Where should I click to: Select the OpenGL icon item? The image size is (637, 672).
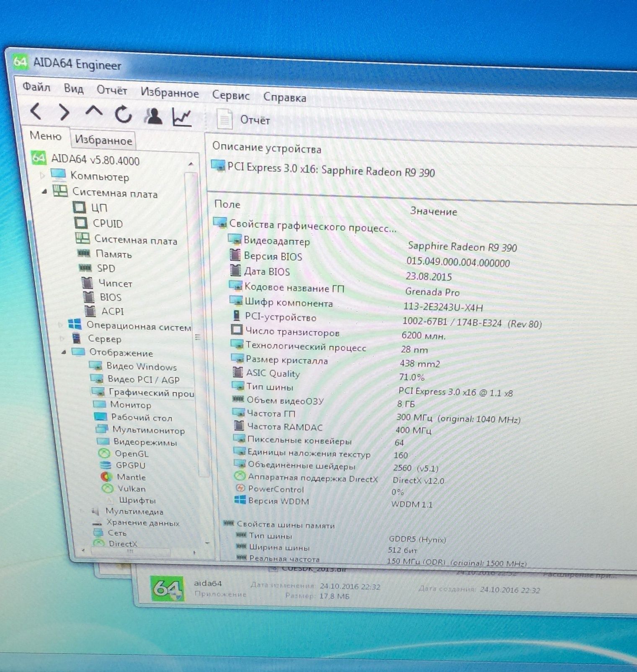pyautogui.click(x=104, y=453)
